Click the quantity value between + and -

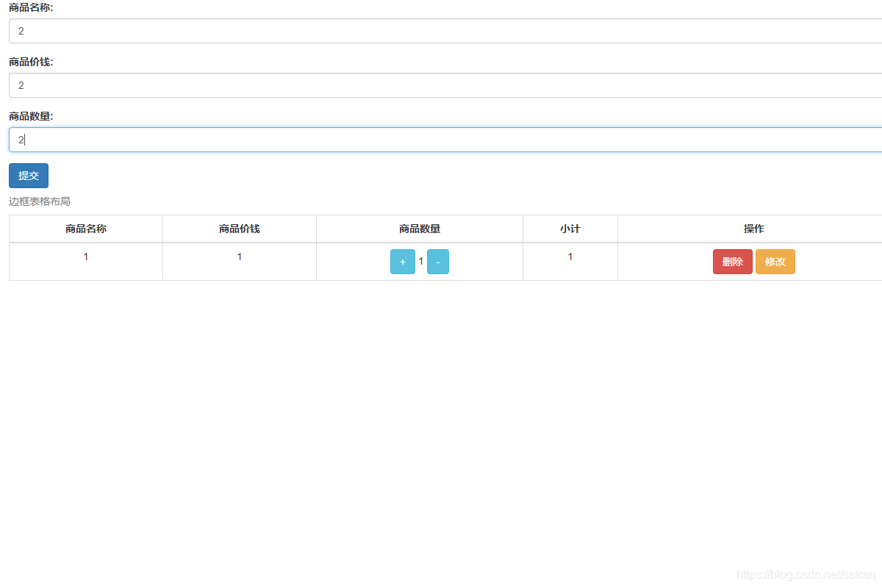(421, 261)
